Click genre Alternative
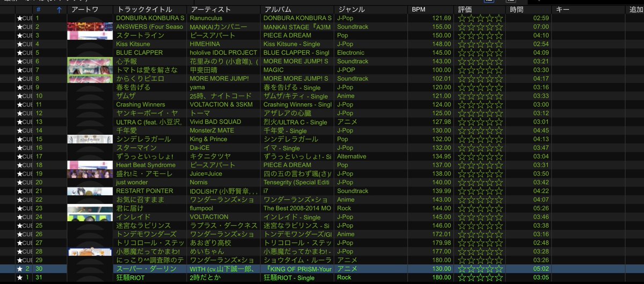This screenshot has height=284, width=644. [352, 156]
